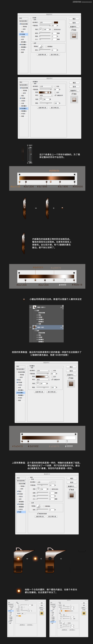Image resolution: width=93 pixels, height=644 pixels.
Task: Toggle 图层挖空投影 in the 投影 dialog
Action: click(38, 514)
